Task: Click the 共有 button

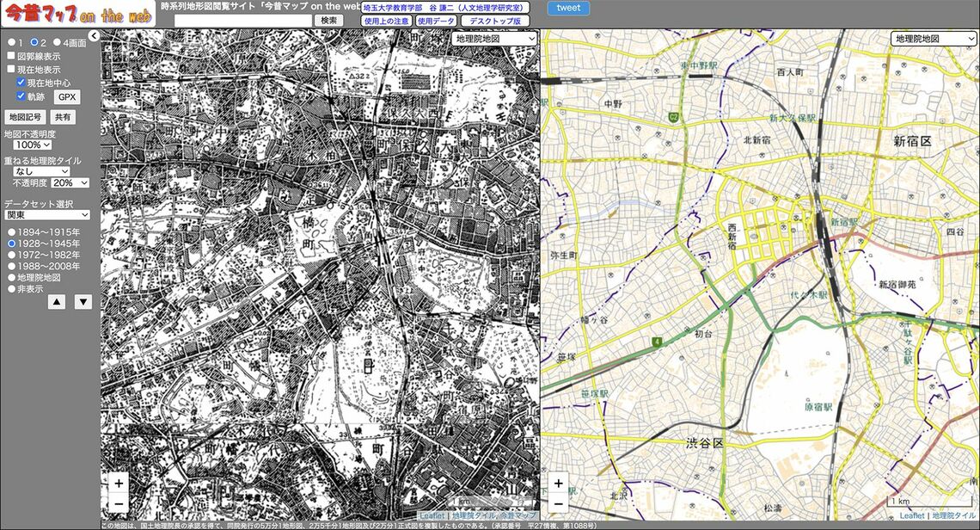Action: coord(63,117)
